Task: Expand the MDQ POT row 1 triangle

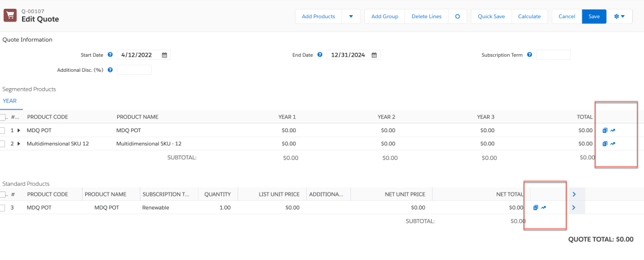Action: [19, 130]
